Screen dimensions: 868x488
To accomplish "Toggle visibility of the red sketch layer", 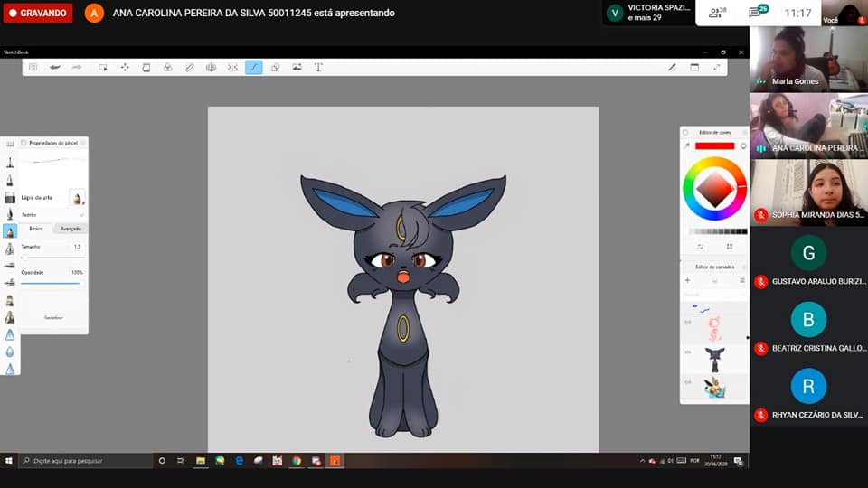I will pos(687,322).
